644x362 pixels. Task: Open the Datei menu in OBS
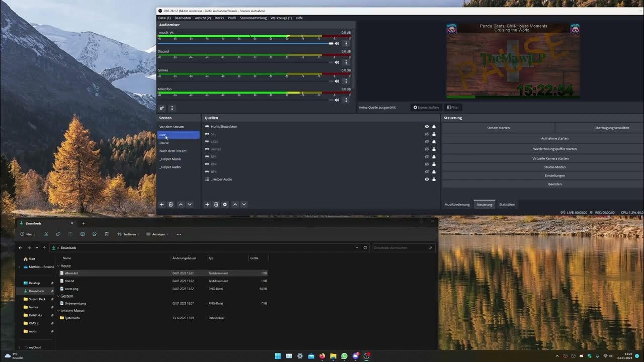point(164,18)
